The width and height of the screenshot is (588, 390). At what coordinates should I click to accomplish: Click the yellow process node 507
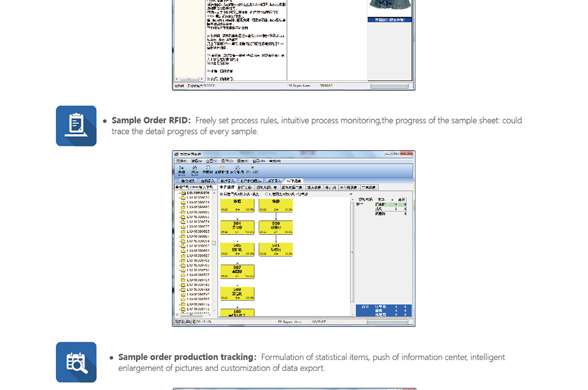point(237,271)
